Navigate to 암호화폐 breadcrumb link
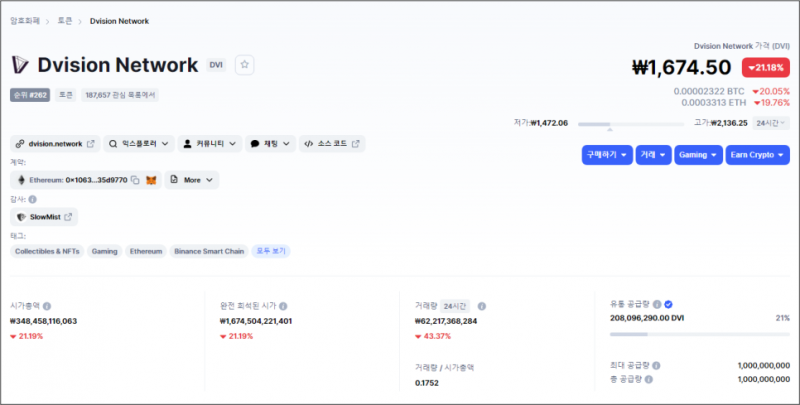This screenshot has width=800, height=405. tap(28, 20)
